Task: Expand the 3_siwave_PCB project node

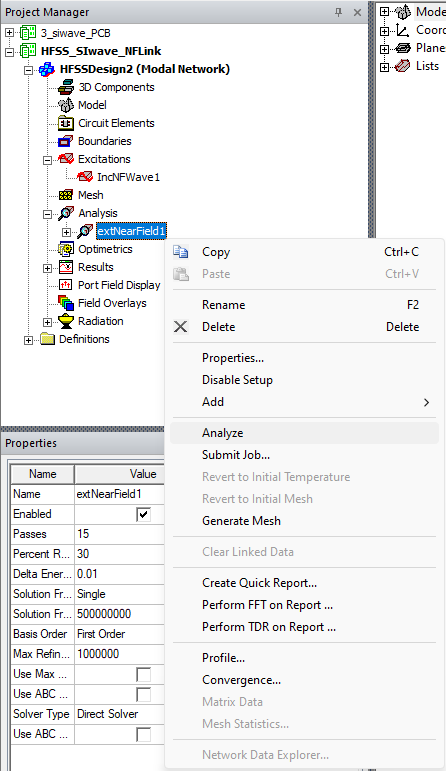Action: click(x=9, y=33)
